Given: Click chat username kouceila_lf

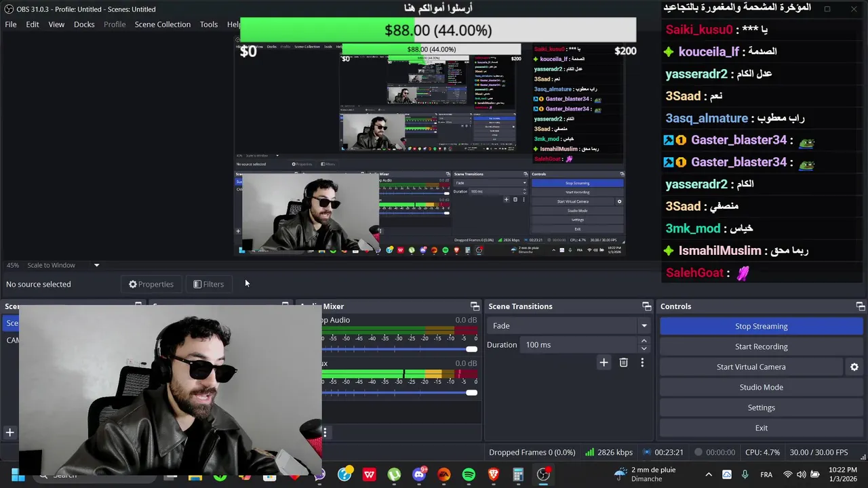Looking at the screenshot, I should pos(709,52).
